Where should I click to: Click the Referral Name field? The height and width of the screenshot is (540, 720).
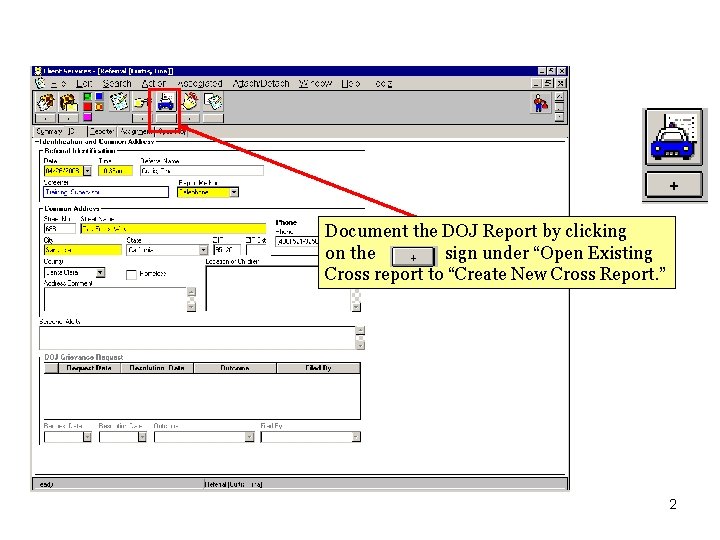(202, 171)
